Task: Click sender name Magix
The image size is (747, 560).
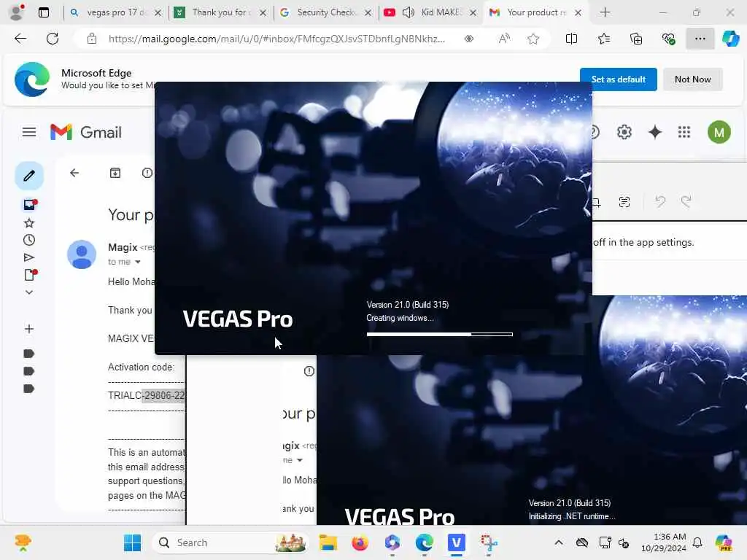Action: coord(123,247)
